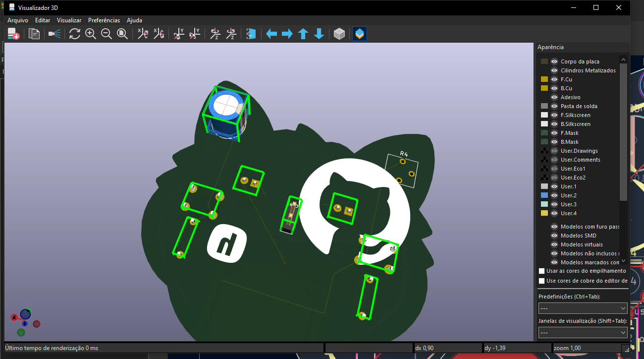Select 'Modelos não inclusos' row label
The width and height of the screenshot is (644, 359).
pyautogui.click(x=590, y=253)
